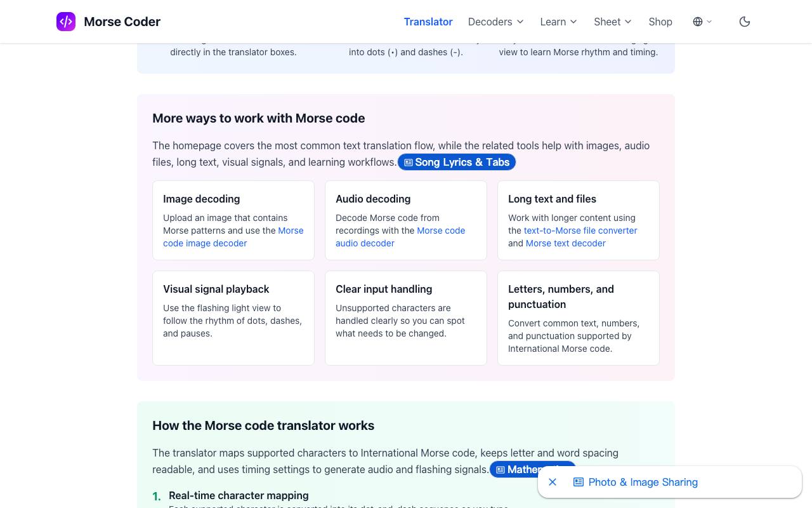Open the Translator nav item

coord(428,22)
